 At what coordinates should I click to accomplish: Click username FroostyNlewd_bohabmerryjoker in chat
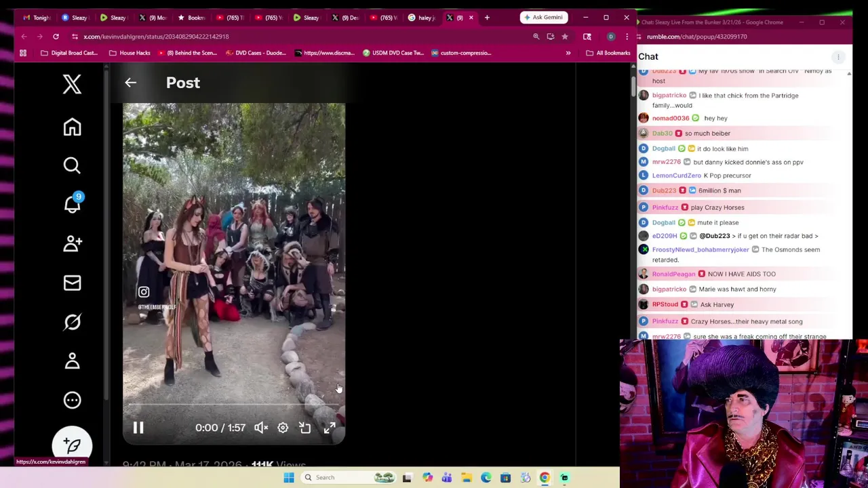pos(701,249)
